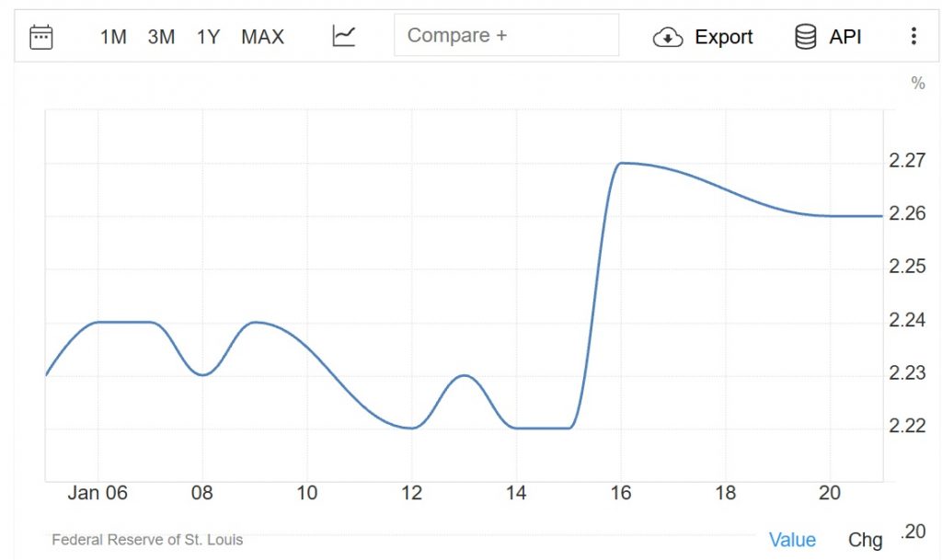Screen dimensions: 942x560
Task: Switch chart to 3M range
Action: [x=161, y=37]
